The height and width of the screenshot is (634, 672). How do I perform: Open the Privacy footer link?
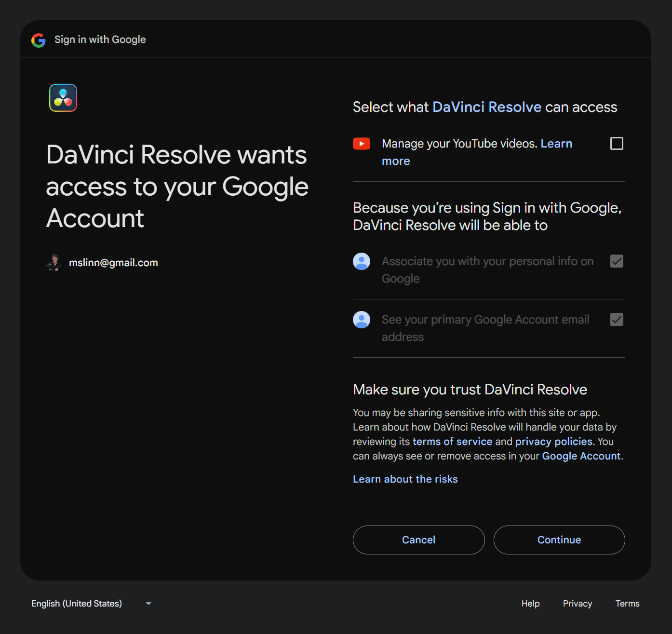pyautogui.click(x=577, y=604)
